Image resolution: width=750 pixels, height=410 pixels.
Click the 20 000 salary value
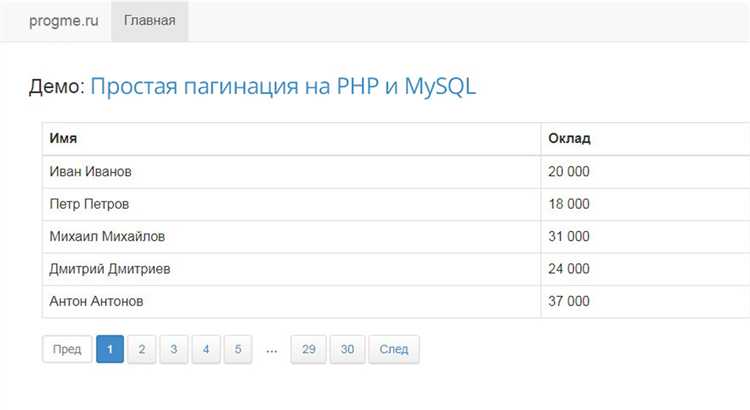tap(569, 172)
